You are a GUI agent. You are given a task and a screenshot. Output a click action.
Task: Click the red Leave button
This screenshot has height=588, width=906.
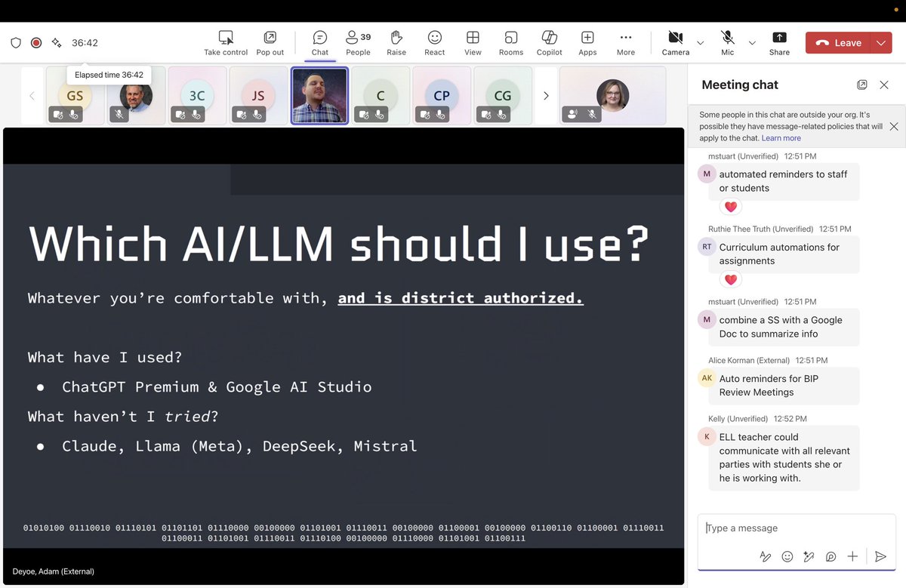[839, 43]
